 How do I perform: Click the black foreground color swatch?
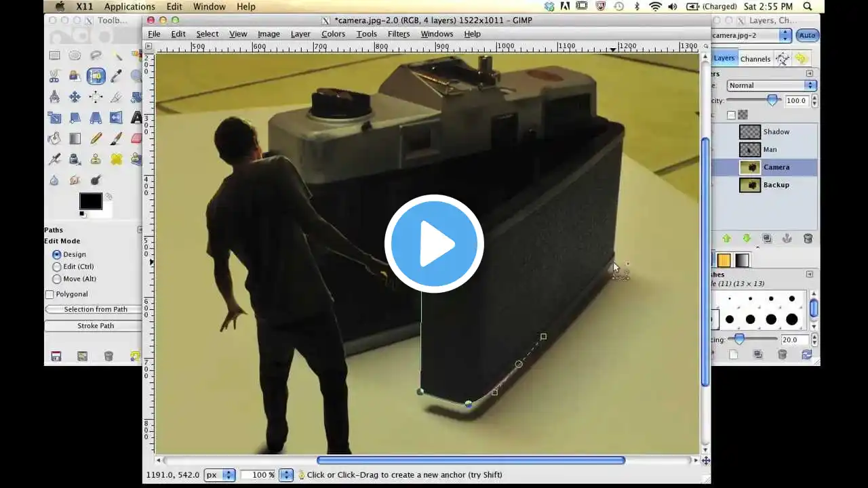[x=90, y=201]
